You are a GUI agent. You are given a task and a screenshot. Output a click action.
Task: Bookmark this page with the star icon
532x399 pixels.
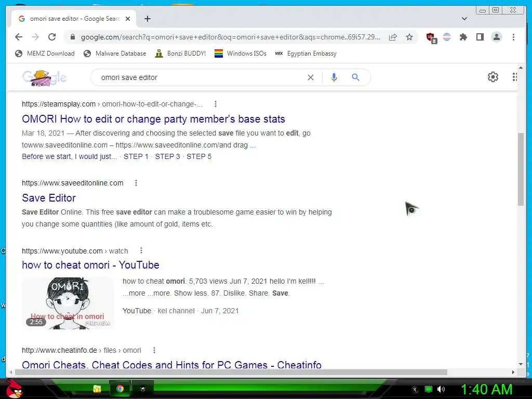pos(409,37)
